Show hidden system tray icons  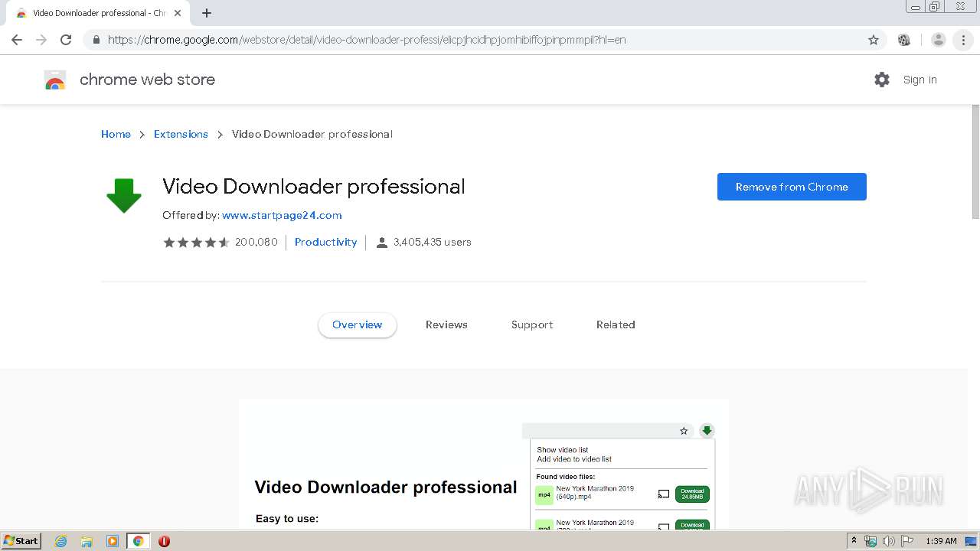pyautogui.click(x=854, y=541)
